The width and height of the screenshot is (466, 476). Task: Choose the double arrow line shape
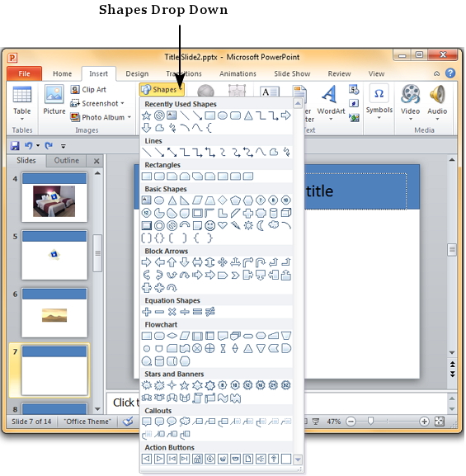tap(172, 152)
